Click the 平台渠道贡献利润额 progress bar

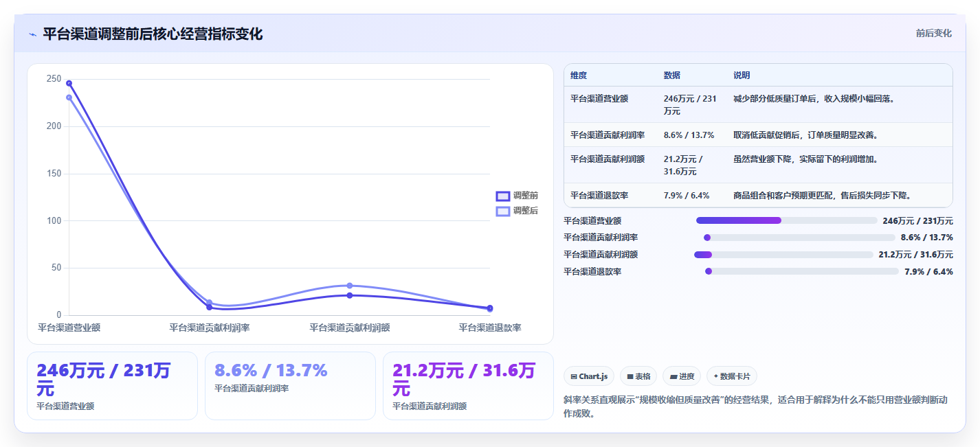(783, 255)
